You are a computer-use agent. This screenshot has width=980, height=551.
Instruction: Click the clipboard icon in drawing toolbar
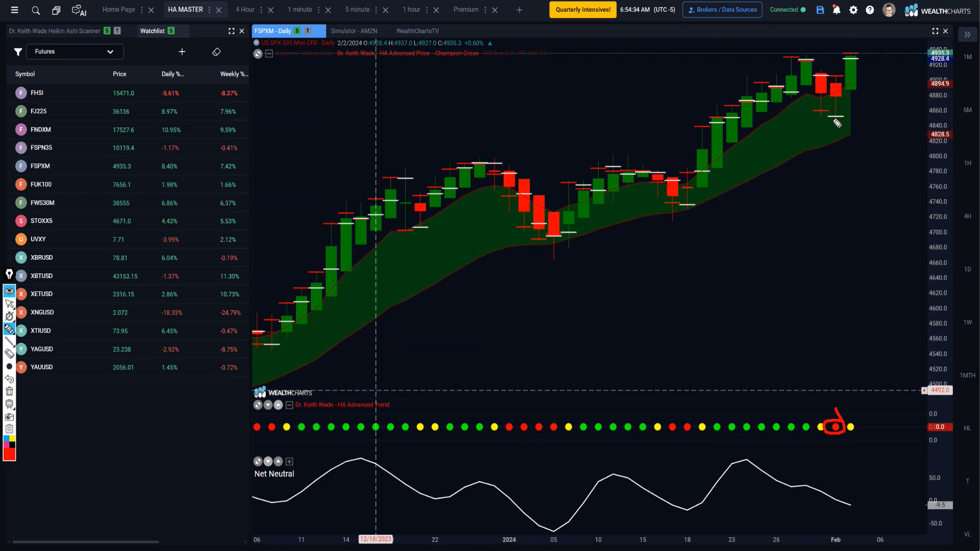[9, 429]
